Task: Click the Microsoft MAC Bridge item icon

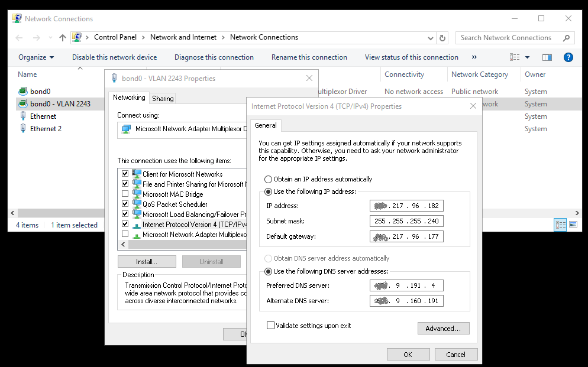Action: point(137,194)
